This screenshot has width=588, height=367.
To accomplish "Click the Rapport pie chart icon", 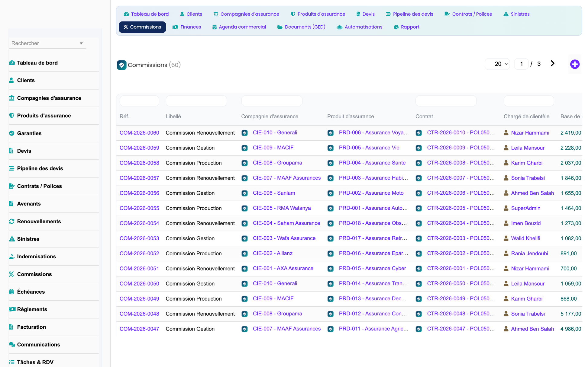I will [396, 27].
